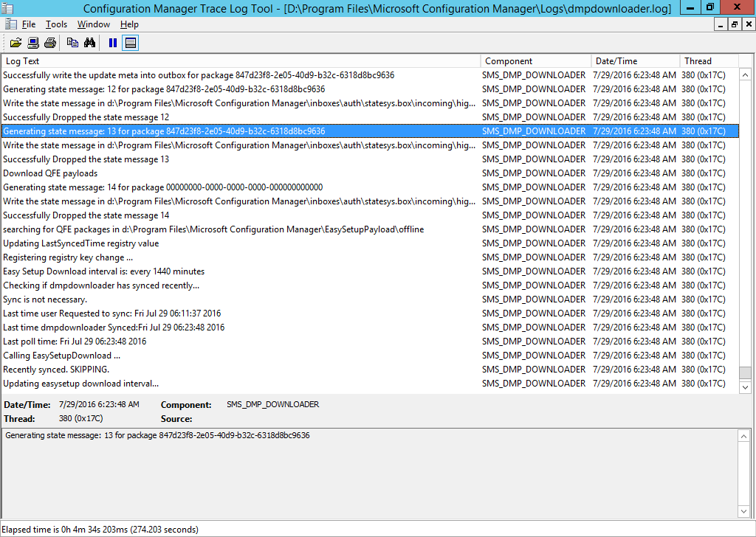Click the detail pane message text area

(x=370, y=474)
